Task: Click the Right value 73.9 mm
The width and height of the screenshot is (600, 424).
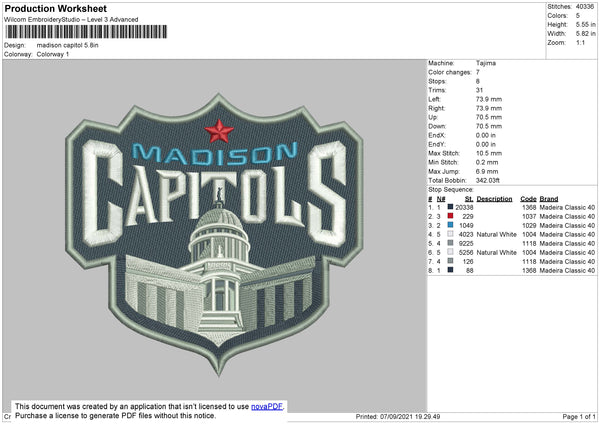Action: tap(489, 108)
